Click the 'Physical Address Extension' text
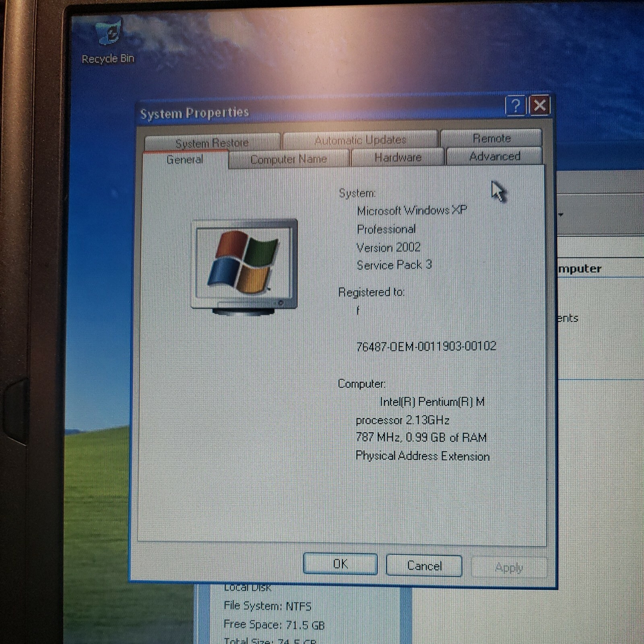 click(x=423, y=456)
